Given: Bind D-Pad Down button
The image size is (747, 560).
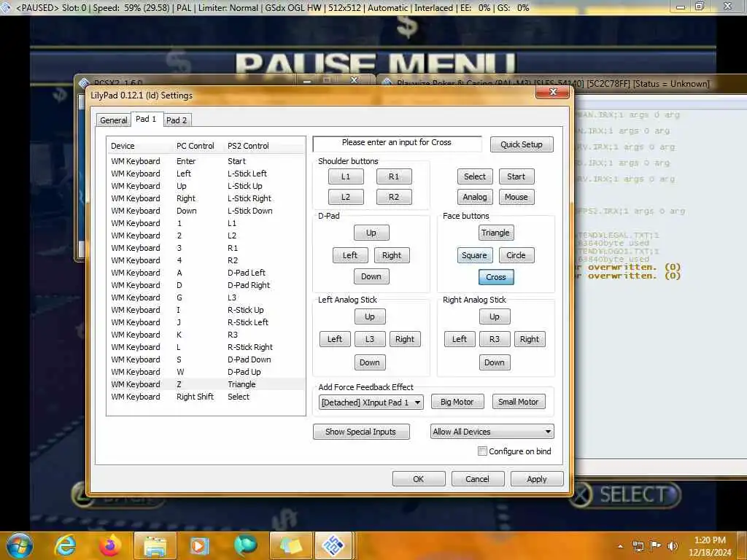Looking at the screenshot, I should tap(371, 276).
